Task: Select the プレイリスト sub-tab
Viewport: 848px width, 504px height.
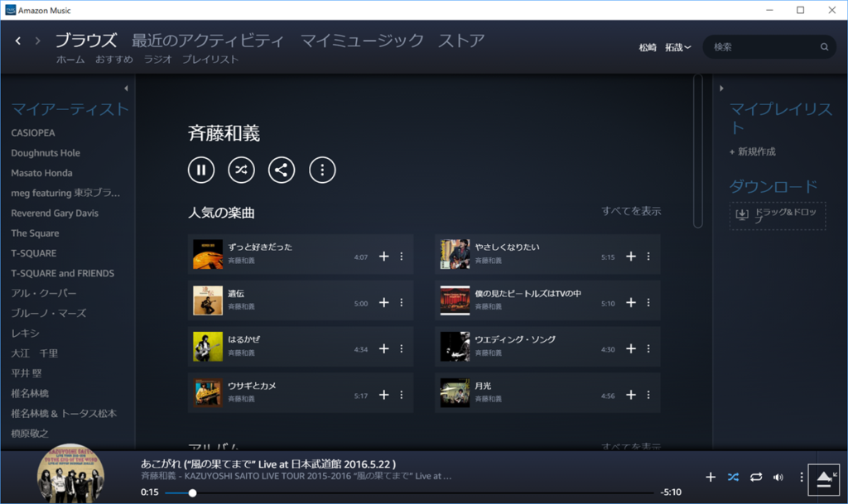Action: click(210, 60)
